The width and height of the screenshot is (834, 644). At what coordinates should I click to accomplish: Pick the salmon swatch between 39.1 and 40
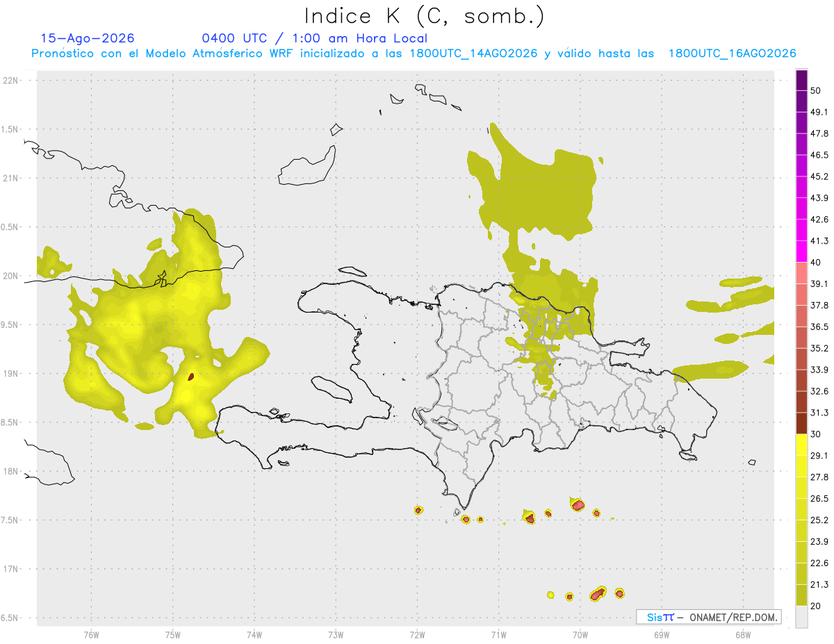[801, 273]
